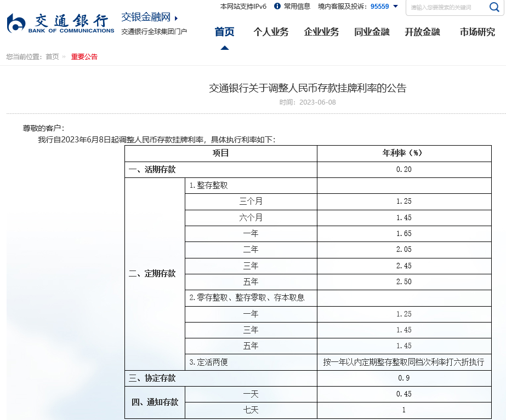This screenshot has width=506, height=420.
Task: Click the triangle indicator beneath 首页
Action: 224,48
